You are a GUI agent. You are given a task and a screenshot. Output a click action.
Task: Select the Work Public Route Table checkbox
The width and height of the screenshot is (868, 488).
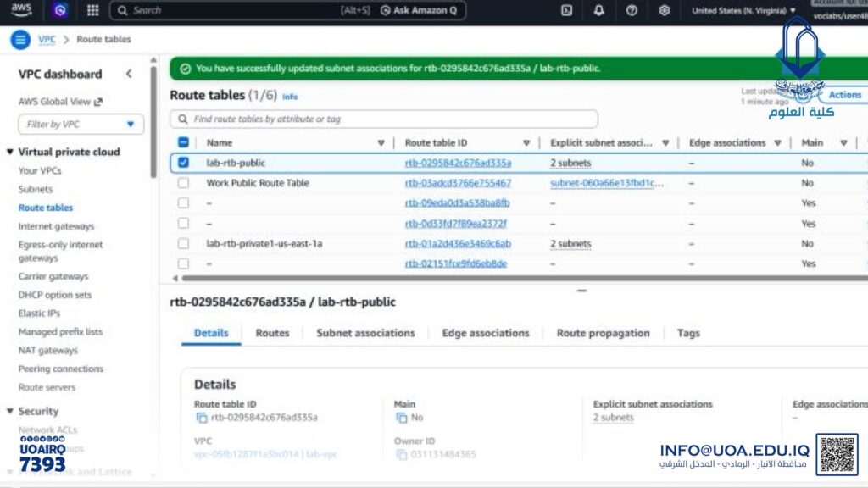(x=183, y=183)
